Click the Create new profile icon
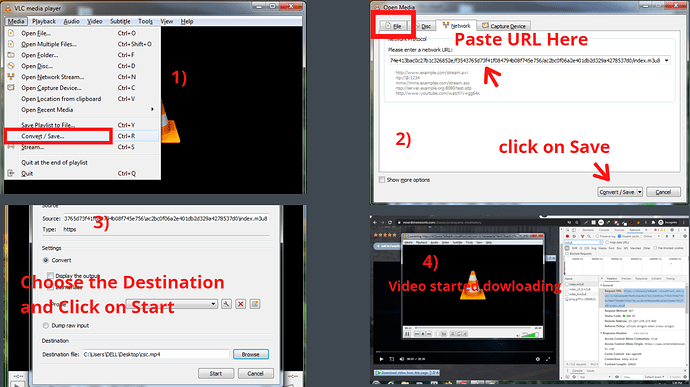The image size is (690, 387). 255,304
